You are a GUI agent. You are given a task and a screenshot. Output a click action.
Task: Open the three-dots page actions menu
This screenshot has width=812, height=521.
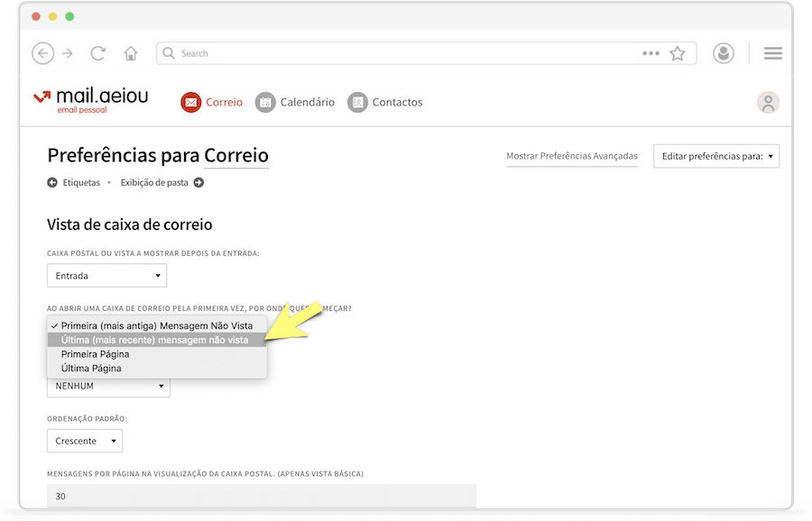[651, 53]
